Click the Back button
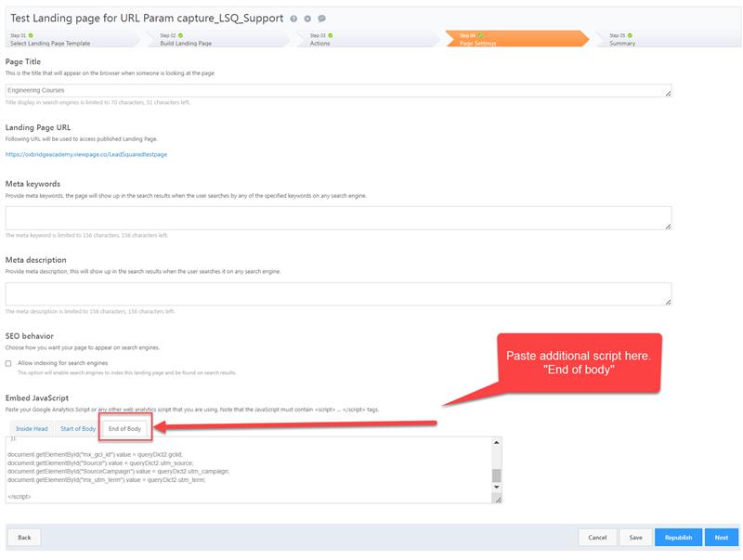Viewport: 743px width, 560px height. [x=24, y=538]
